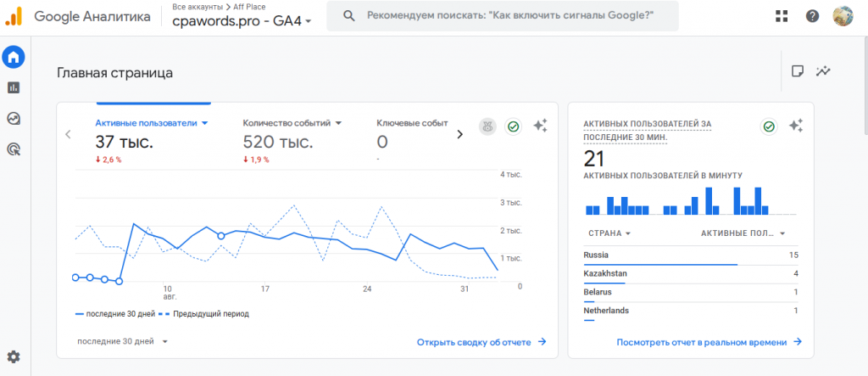Click the 520 тыс. events value
868x376 pixels.
point(277,143)
